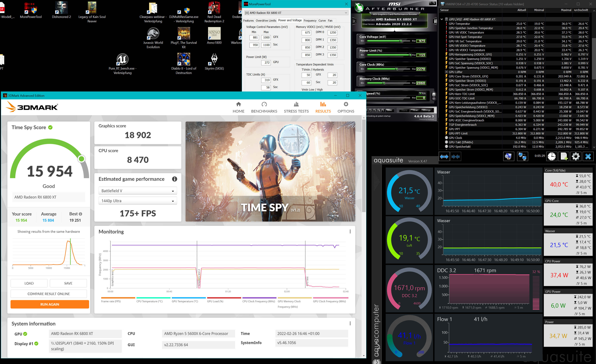Viewport: 596px width, 364px height.
Task: Open AMD Radeon RX 6800 XT device dropdown
Action: coord(296,13)
